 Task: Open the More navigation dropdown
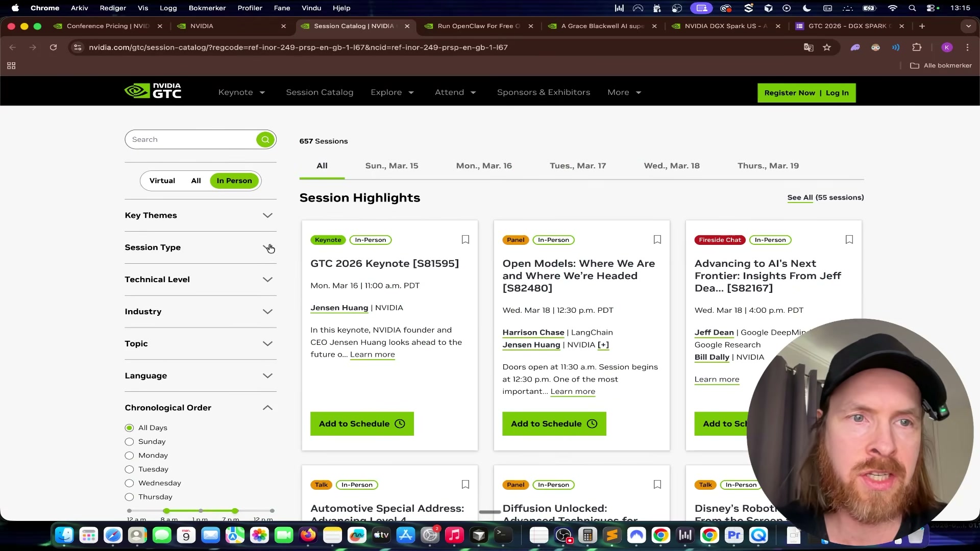point(624,92)
